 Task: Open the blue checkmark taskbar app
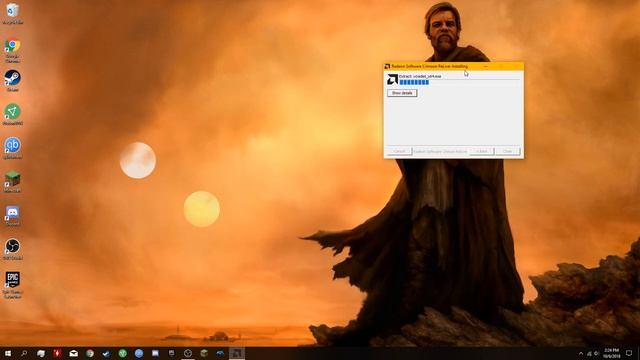(106, 353)
